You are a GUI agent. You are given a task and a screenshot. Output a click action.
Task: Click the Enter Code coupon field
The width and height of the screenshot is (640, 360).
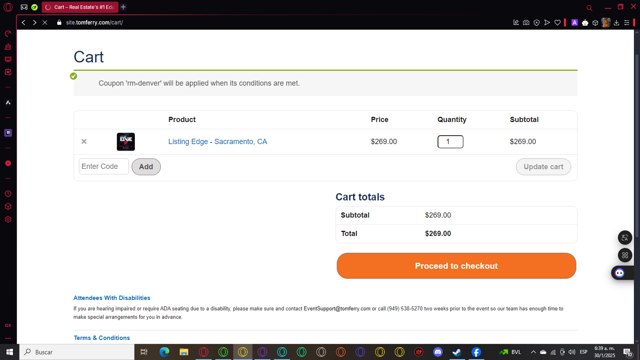coord(104,167)
